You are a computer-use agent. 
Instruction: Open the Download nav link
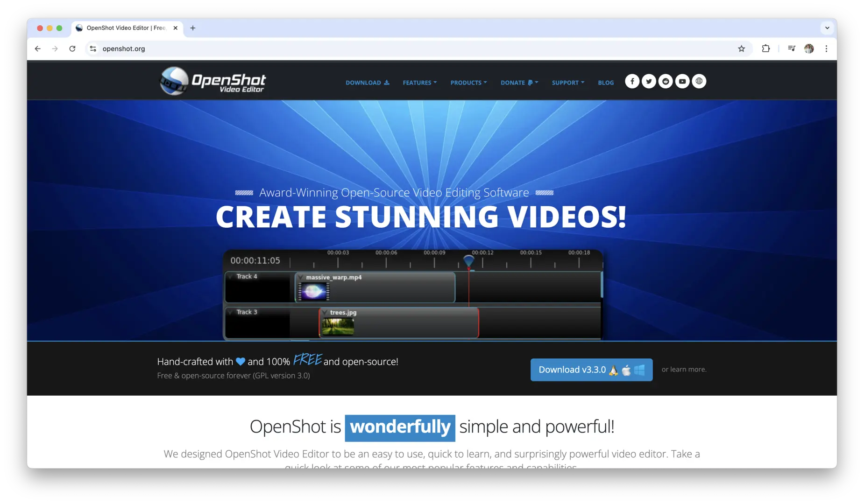point(368,83)
